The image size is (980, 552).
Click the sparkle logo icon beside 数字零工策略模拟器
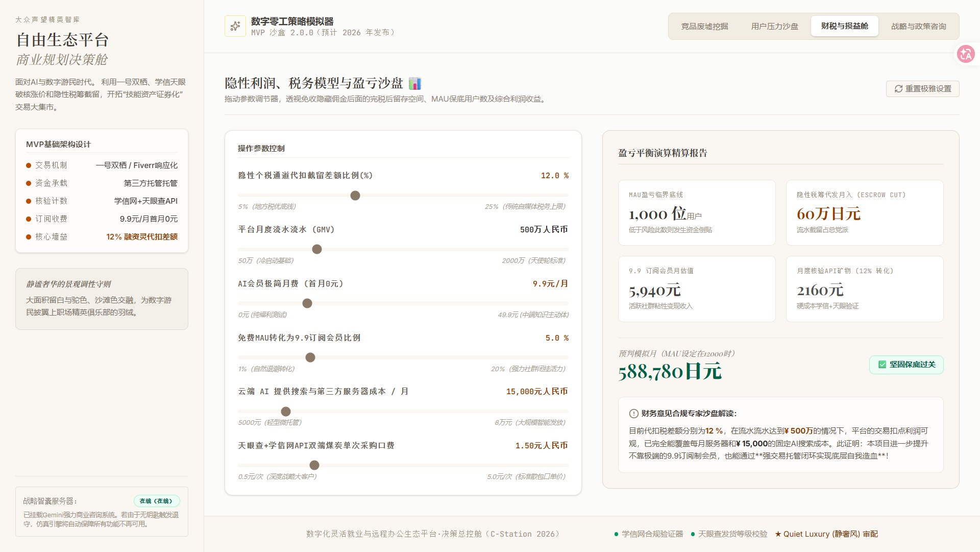click(x=235, y=26)
